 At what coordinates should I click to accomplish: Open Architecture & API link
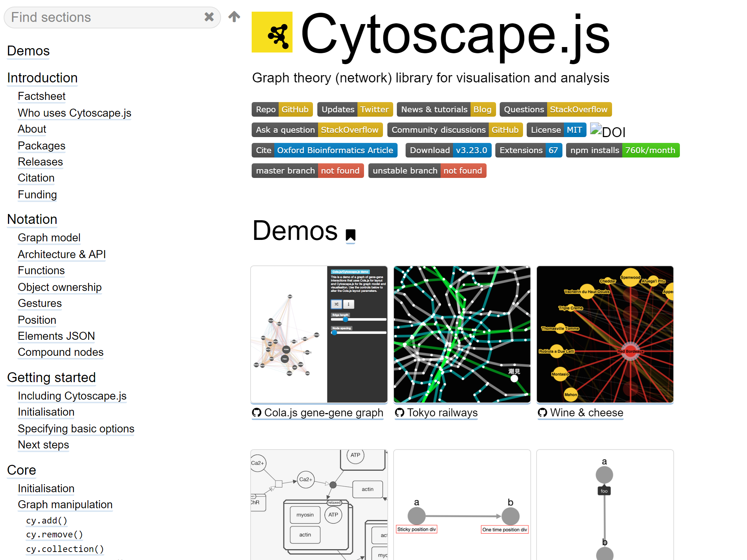click(x=62, y=254)
